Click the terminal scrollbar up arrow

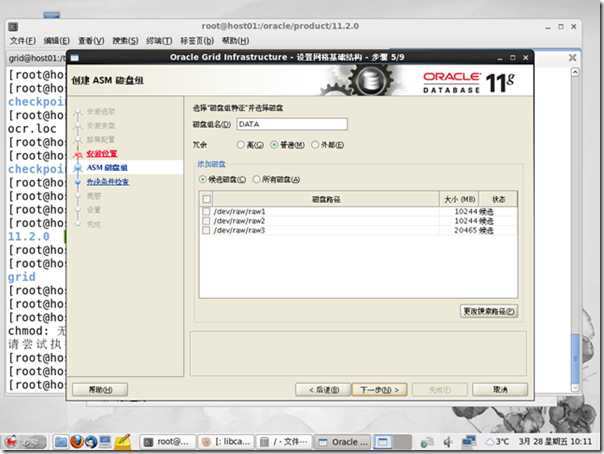point(575,72)
